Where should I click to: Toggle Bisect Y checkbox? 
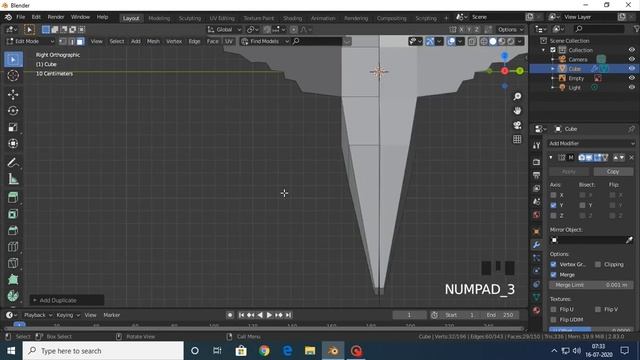(582, 205)
